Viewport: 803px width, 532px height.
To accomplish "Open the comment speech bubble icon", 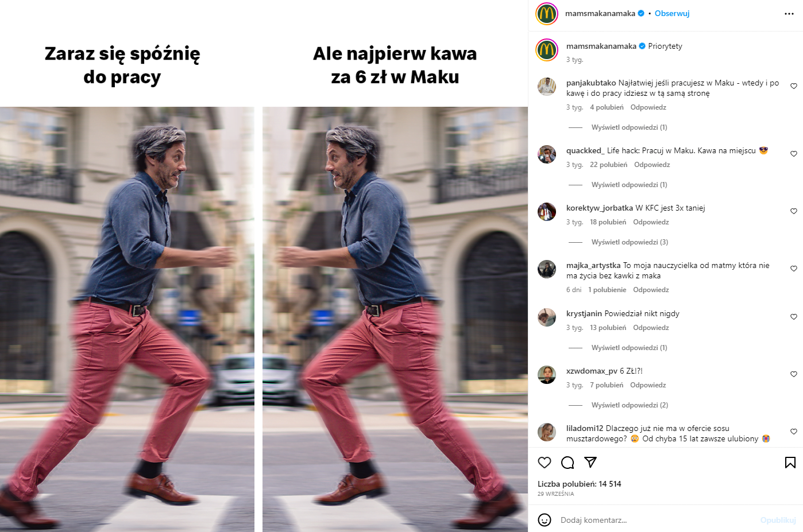I will click(x=567, y=463).
